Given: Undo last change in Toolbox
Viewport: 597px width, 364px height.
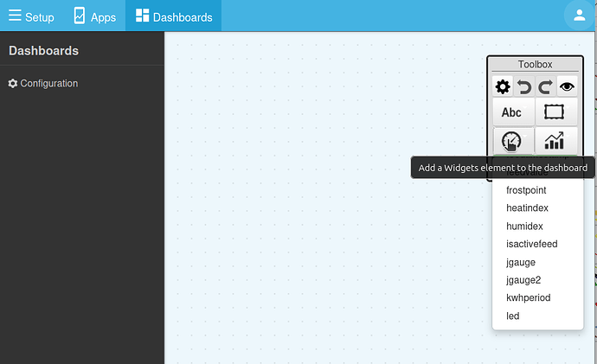Looking at the screenshot, I should [x=524, y=86].
